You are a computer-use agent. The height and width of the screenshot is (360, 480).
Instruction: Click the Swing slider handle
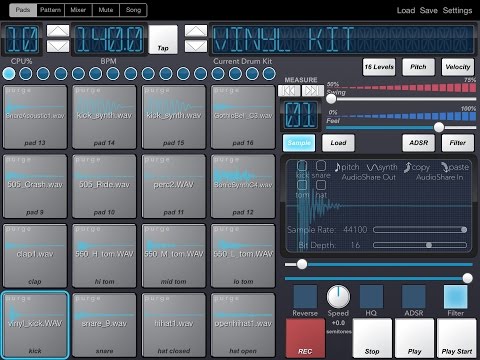coord(331,99)
